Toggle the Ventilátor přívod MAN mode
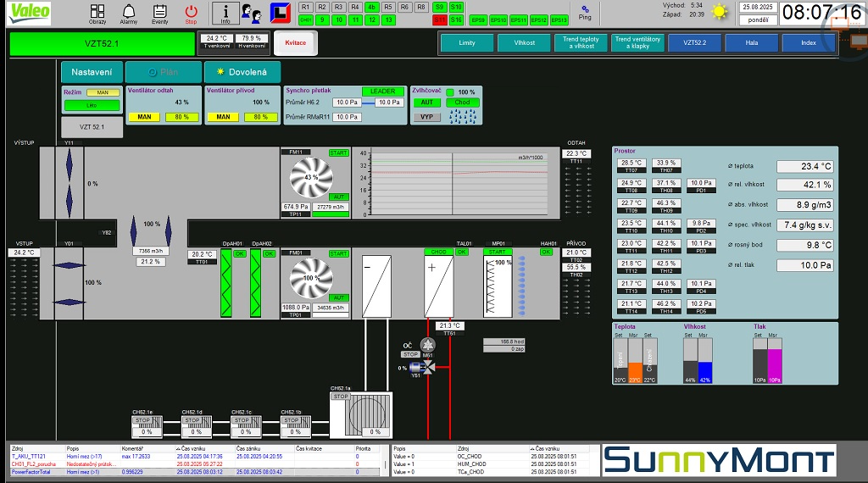Screen dimensions: 868x483 [x=224, y=117]
